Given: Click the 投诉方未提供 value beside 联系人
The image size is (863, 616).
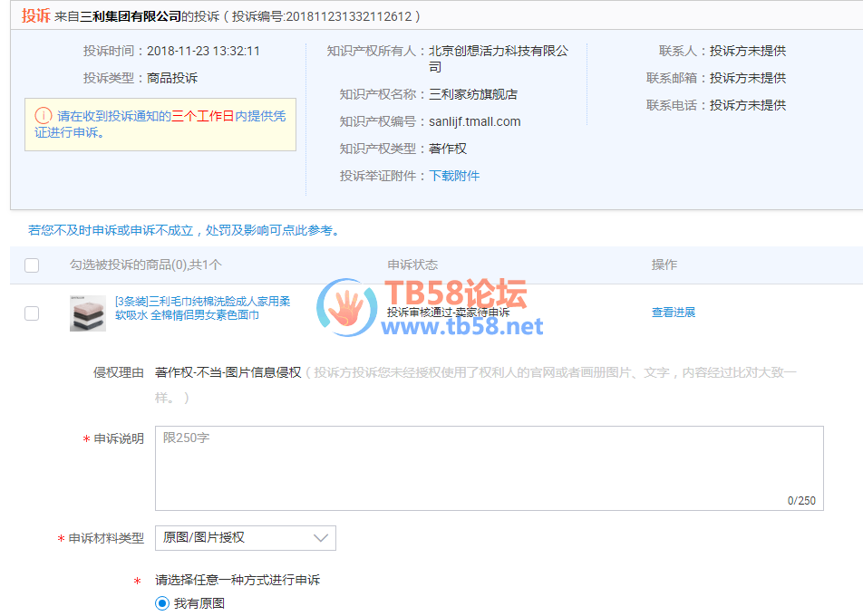Looking at the screenshot, I should [x=747, y=51].
